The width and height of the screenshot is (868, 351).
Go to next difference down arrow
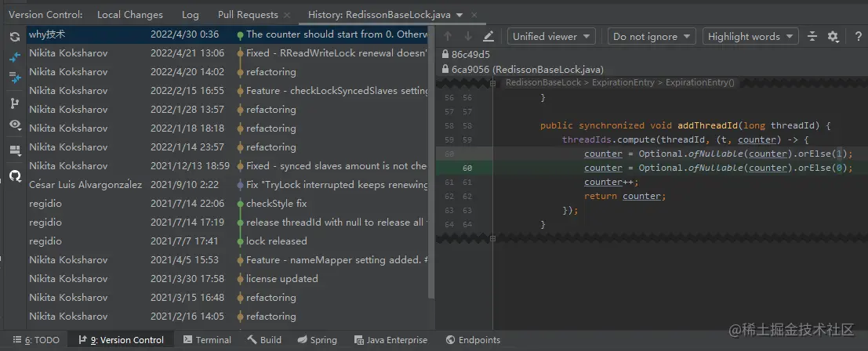coord(468,37)
